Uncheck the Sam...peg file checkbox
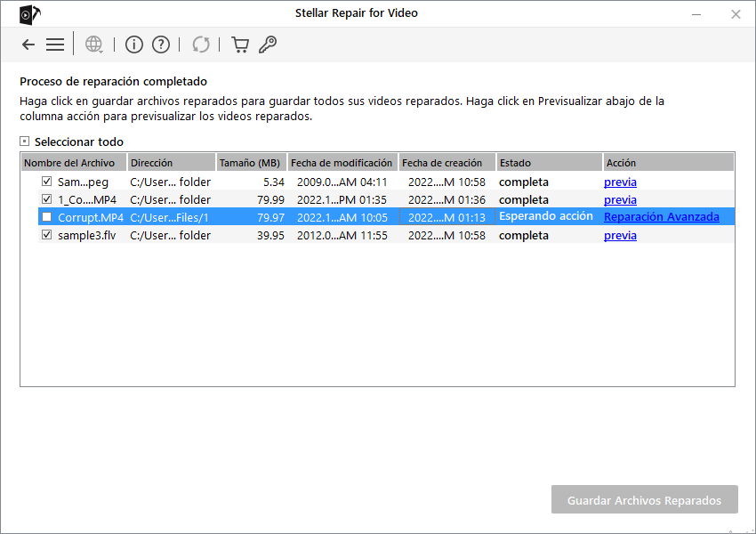 pos(47,182)
